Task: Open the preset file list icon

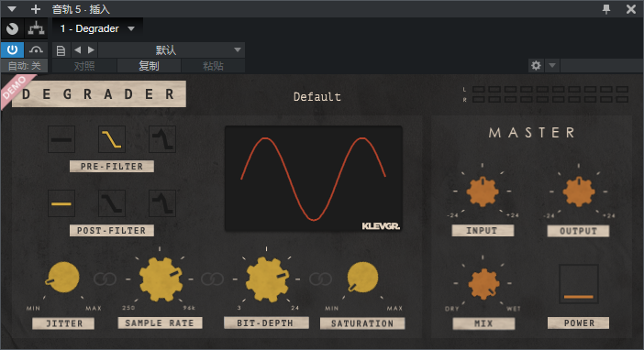Action: point(61,50)
